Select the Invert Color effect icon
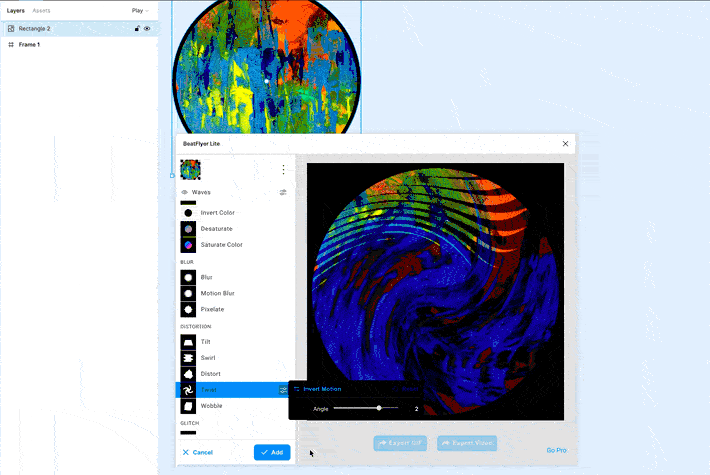The width and height of the screenshot is (710, 475). (188, 213)
